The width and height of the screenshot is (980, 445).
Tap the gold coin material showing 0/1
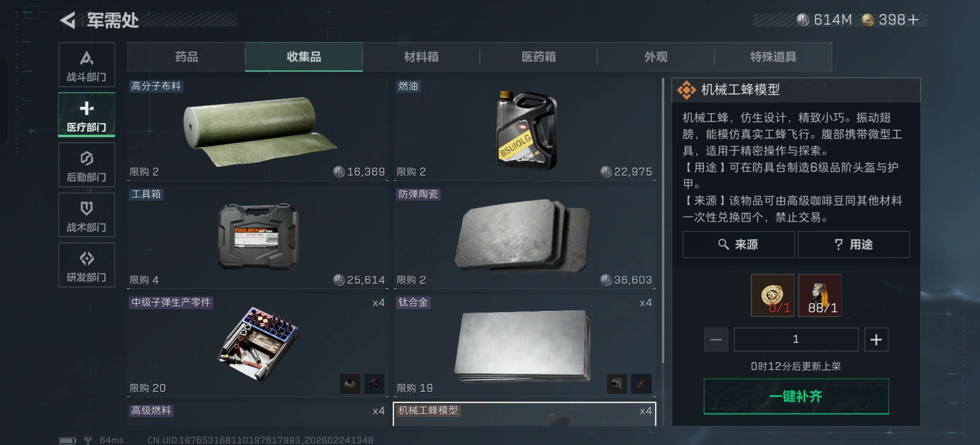(x=772, y=296)
